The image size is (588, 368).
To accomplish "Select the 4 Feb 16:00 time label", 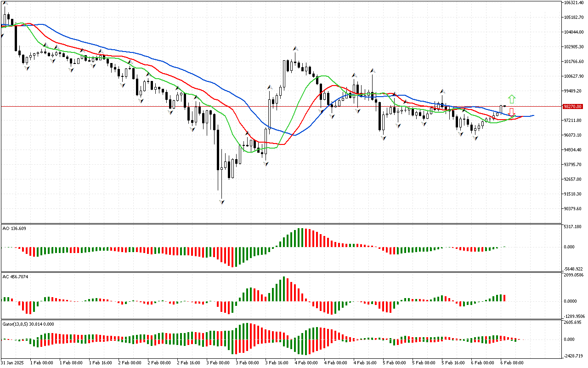I will pos(365,363).
